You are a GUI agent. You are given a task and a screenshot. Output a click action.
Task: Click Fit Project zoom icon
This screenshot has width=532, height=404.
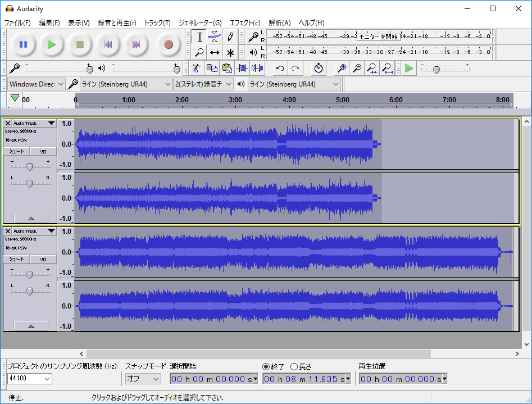coord(388,68)
